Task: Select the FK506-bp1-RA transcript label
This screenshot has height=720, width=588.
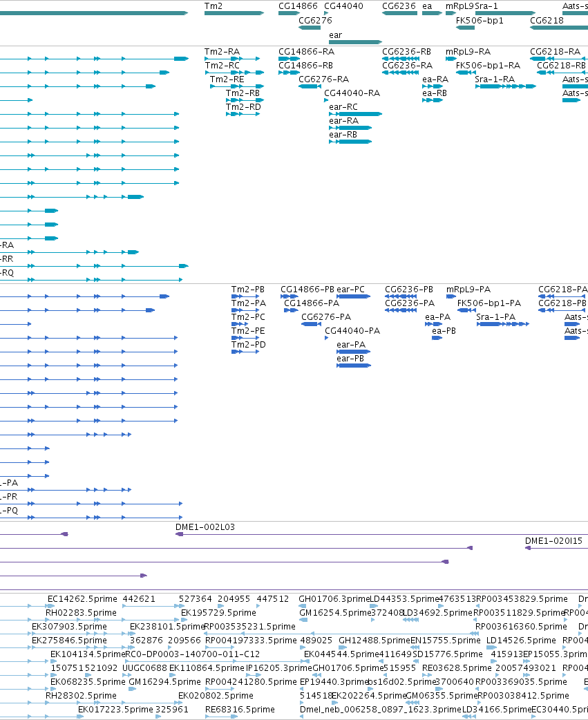Action: pyautogui.click(x=488, y=65)
